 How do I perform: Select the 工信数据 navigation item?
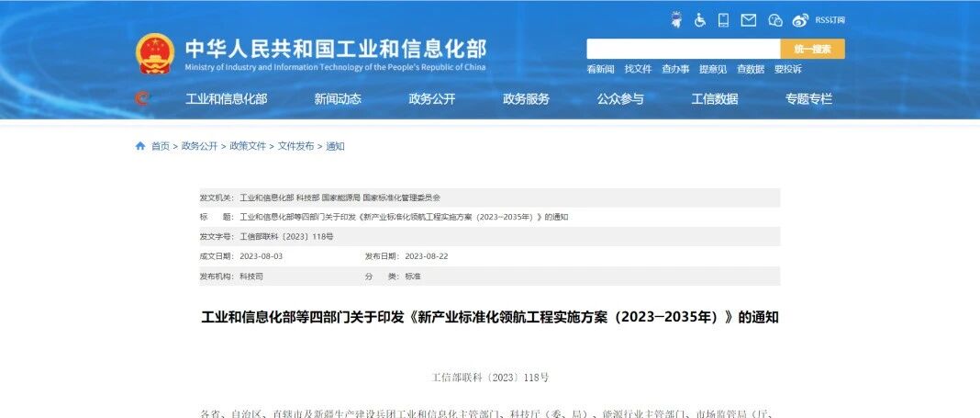coord(715,99)
